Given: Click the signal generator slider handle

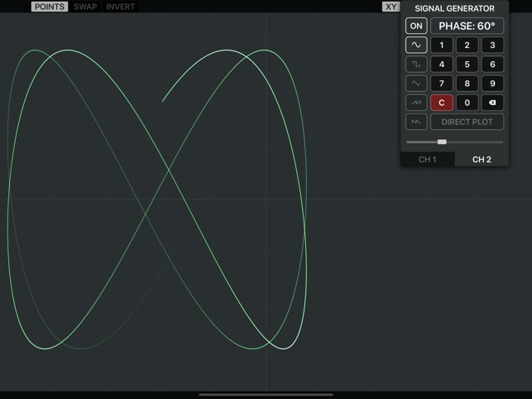Looking at the screenshot, I should coord(442,142).
